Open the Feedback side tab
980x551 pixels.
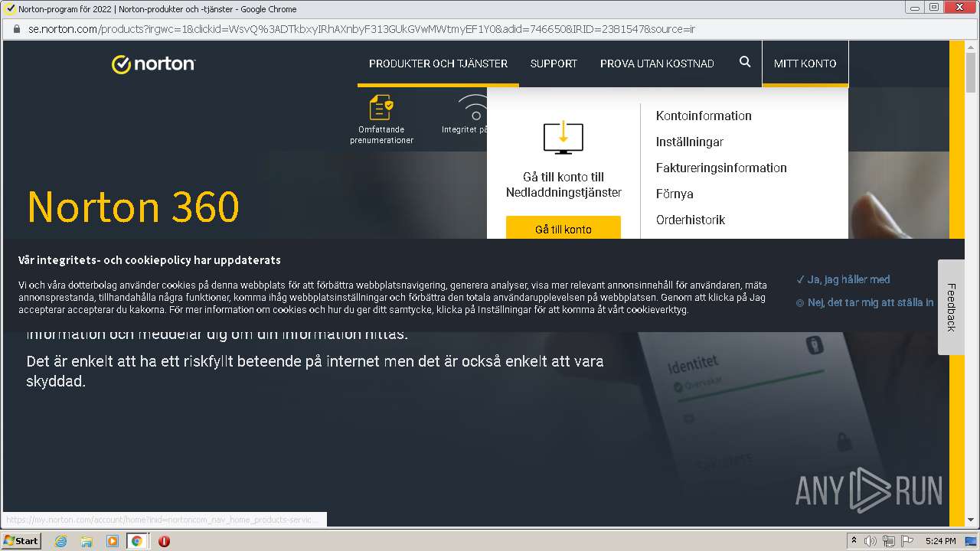coord(951,307)
